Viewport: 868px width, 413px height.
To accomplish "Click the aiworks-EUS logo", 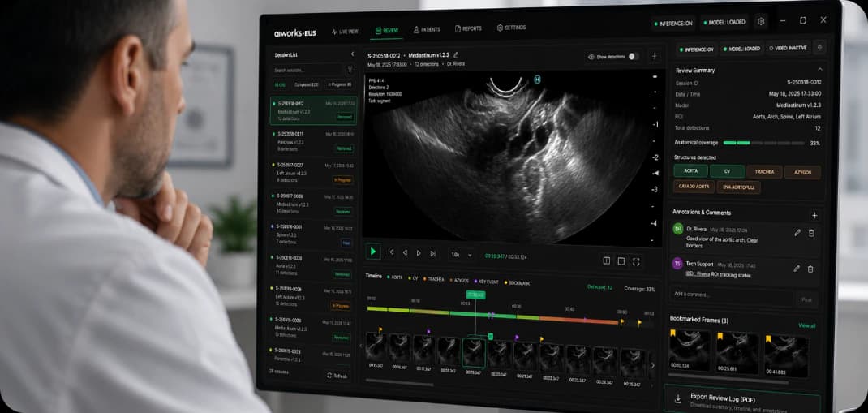I will point(295,33).
